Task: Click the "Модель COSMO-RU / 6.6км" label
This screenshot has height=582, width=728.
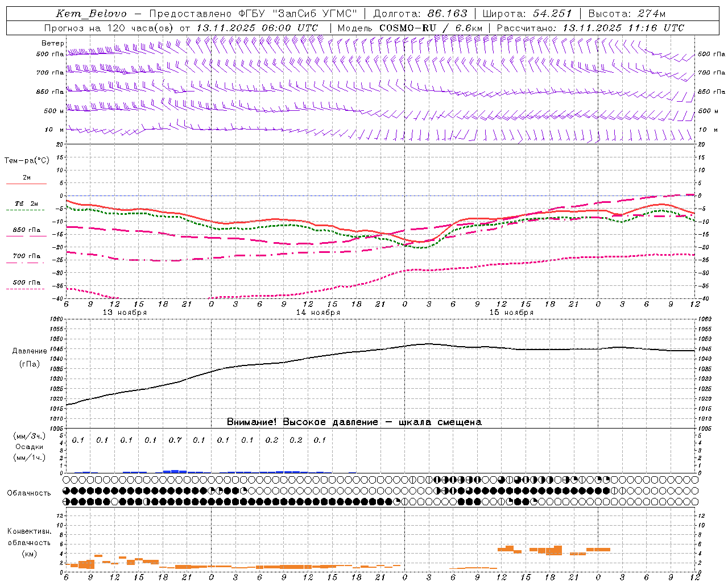Action: click(x=410, y=28)
